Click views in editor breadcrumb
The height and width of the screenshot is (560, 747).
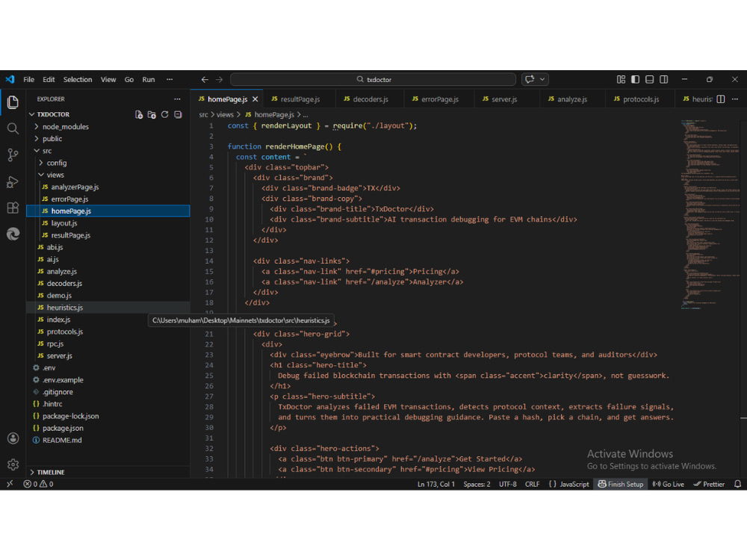click(225, 115)
